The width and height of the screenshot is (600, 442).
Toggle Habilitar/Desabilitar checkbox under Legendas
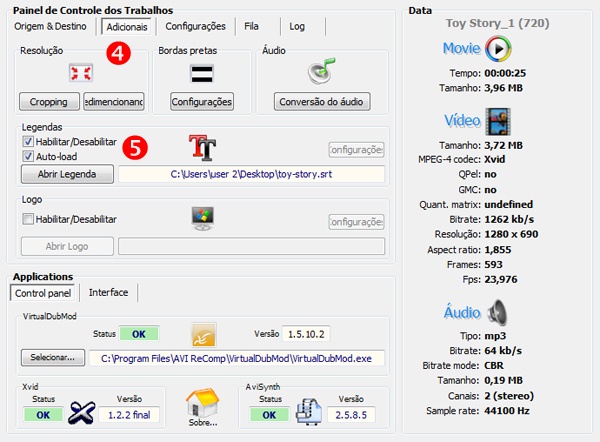pyautogui.click(x=28, y=142)
